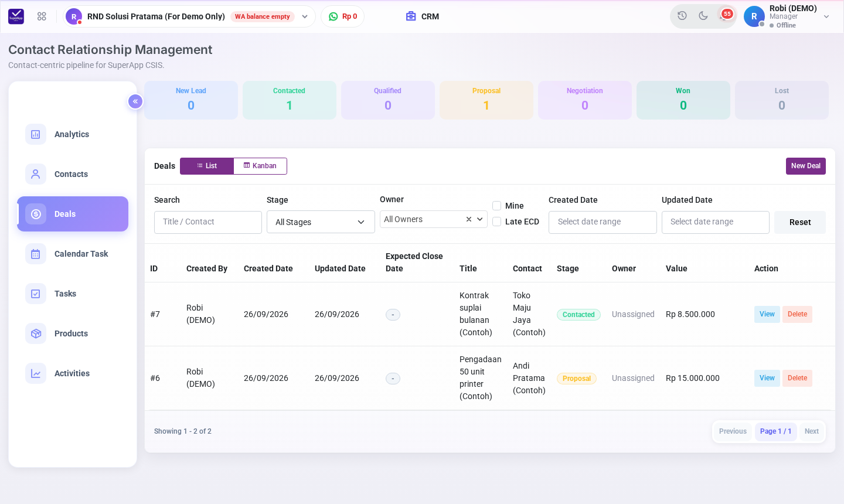
Task: Click the Analytics chart icon
Action: click(x=36, y=134)
